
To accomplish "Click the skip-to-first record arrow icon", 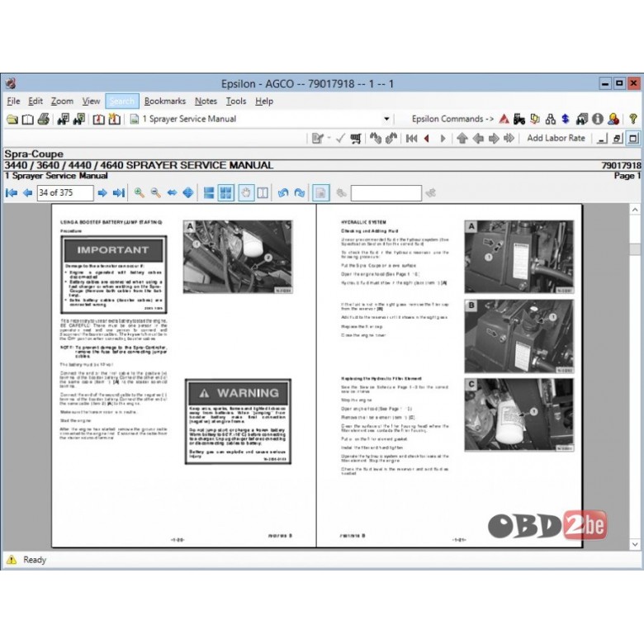I will [x=411, y=139].
